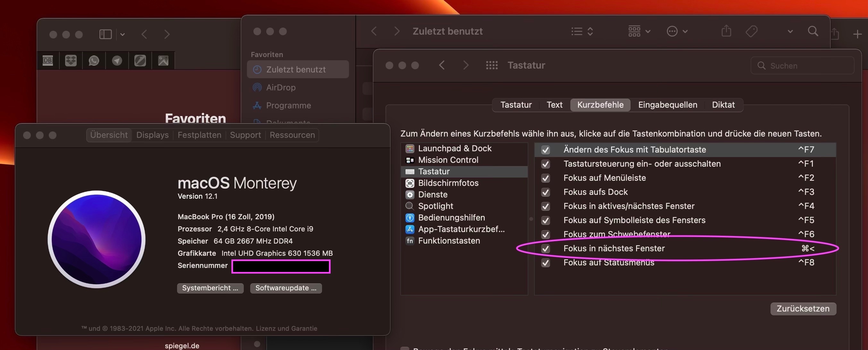Click the Systembericht button
This screenshot has height=350, width=868.
(x=210, y=288)
